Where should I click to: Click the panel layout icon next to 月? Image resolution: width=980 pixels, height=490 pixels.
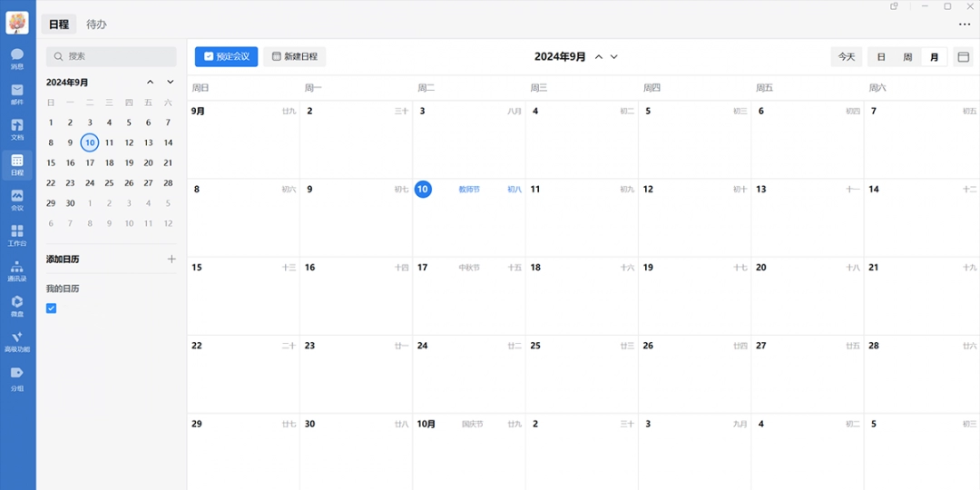[x=964, y=57]
